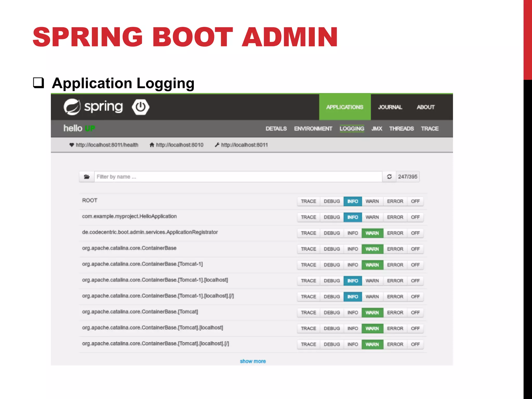Image resolution: width=532 pixels, height=399 pixels.
Task: Set ContainerBase.[Tomcat] logger to INFO
Action: coord(353,312)
